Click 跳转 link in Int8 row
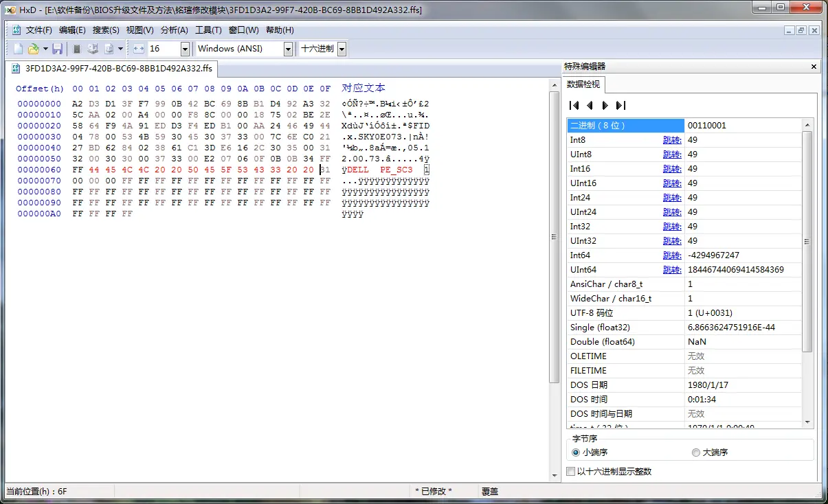828x504 pixels. (x=672, y=140)
